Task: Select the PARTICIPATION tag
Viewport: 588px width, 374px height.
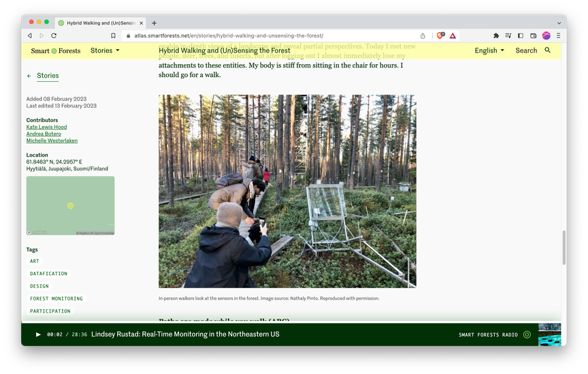Action: click(x=50, y=311)
